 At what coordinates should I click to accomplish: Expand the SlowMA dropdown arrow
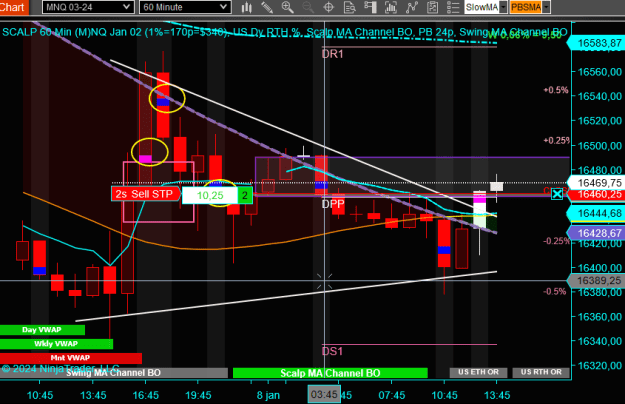[503, 7]
